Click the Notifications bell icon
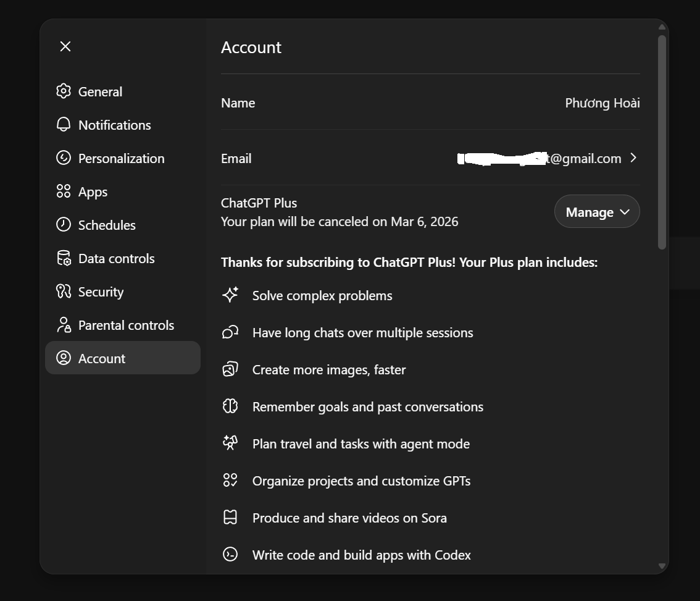This screenshot has width=700, height=601. [x=64, y=125]
